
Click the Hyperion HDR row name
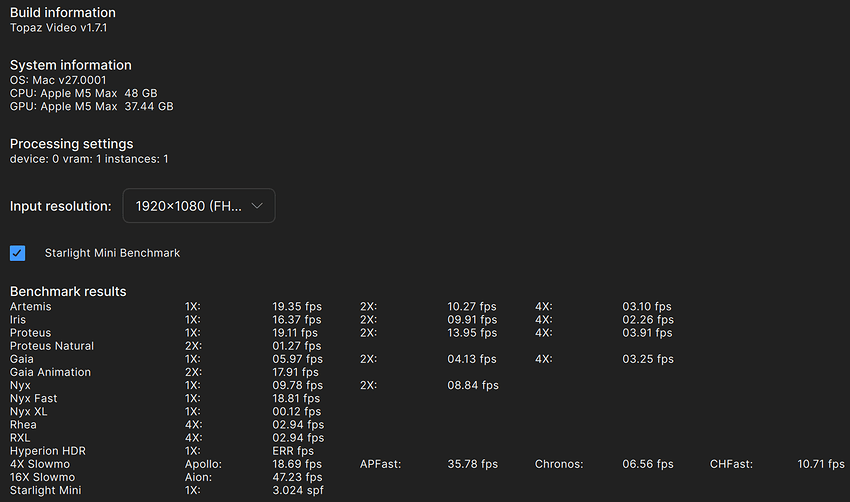pyautogui.click(x=48, y=450)
